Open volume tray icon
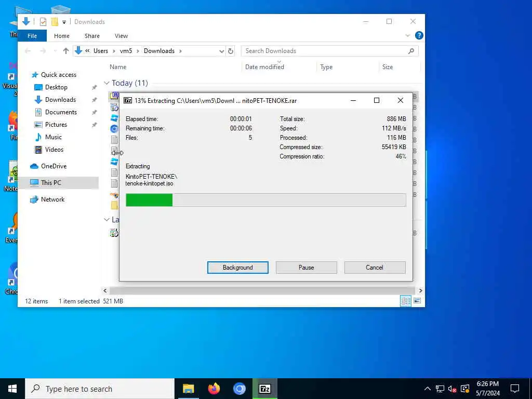Image resolution: width=532 pixels, height=399 pixels. (452, 389)
